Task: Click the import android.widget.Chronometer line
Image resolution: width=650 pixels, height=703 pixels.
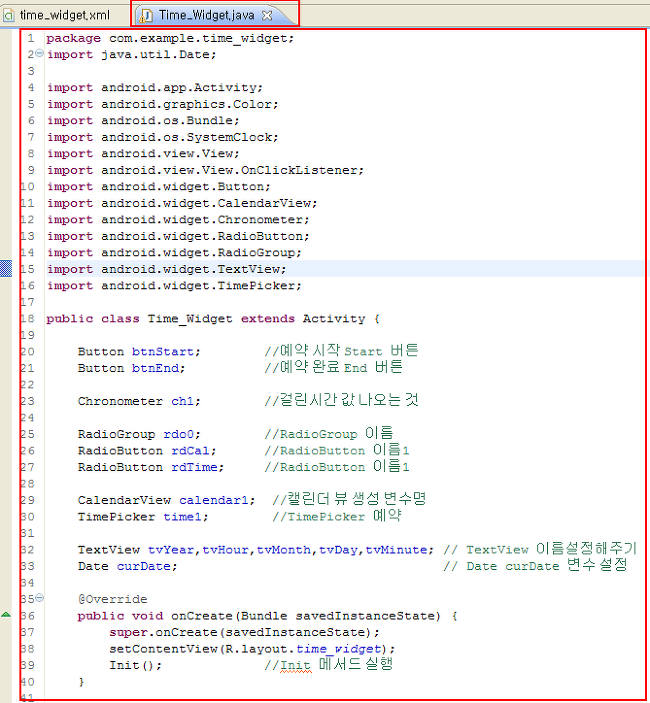Action: [178, 220]
